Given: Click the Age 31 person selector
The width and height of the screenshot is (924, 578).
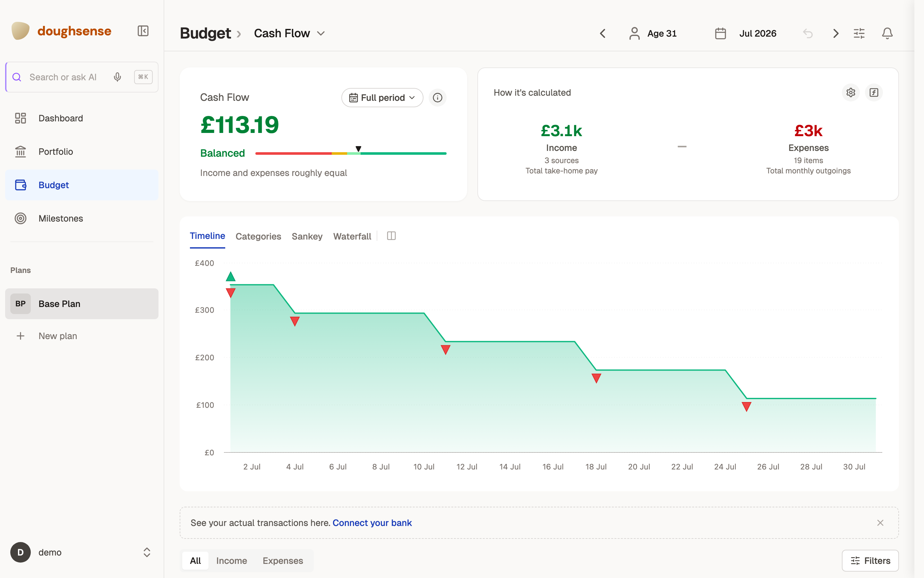Looking at the screenshot, I should pos(653,34).
